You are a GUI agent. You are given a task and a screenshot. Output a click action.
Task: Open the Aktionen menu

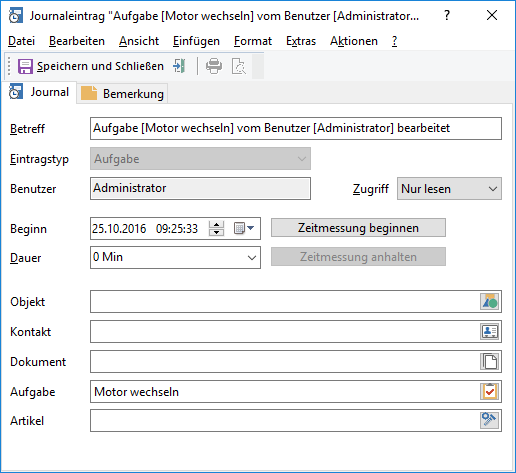354,41
